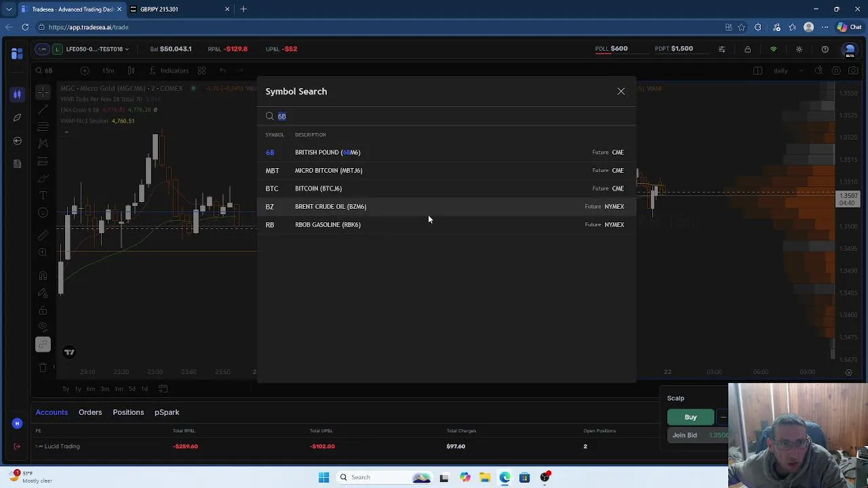Open the Indicators menu

pos(169,70)
